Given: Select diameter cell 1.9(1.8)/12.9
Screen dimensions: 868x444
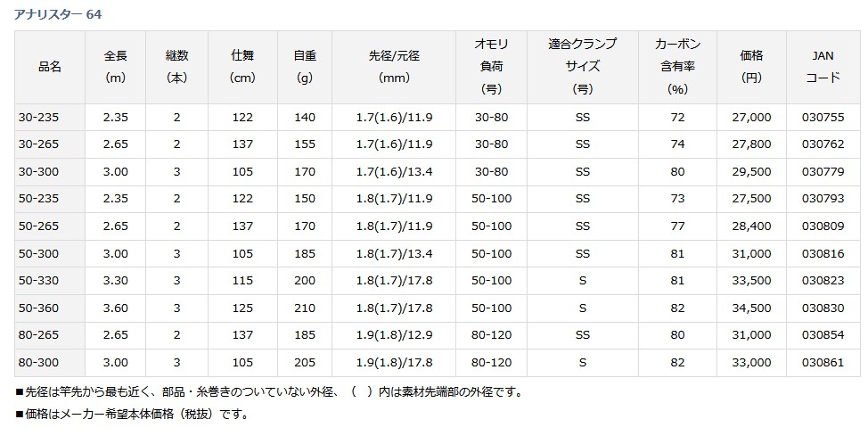Looking at the screenshot, I should tap(394, 335).
